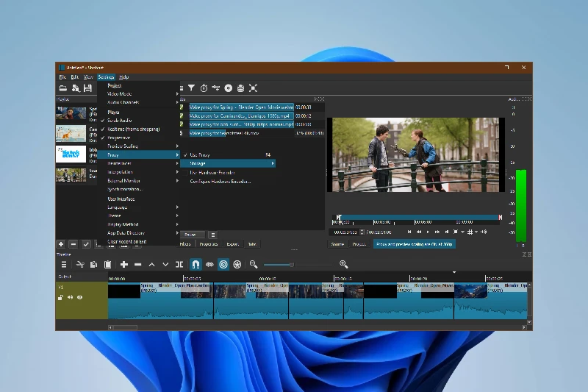Toggle the V1 track lock

pyautogui.click(x=60, y=297)
